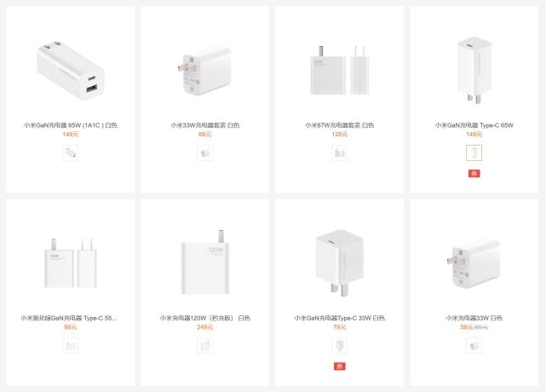546x392 pixels.
Task: Select variant swatch under GaN 65W 1A1C charger
Action: click(x=71, y=153)
